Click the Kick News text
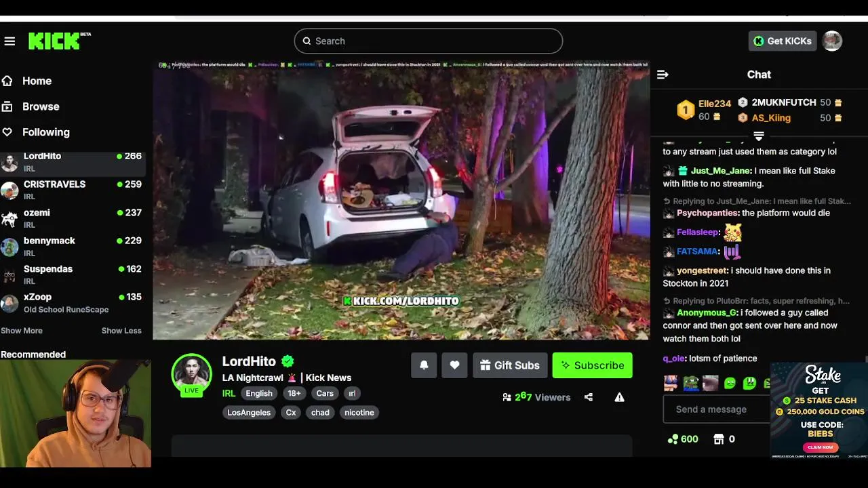Screen dimensions: 868x488 (328, 378)
